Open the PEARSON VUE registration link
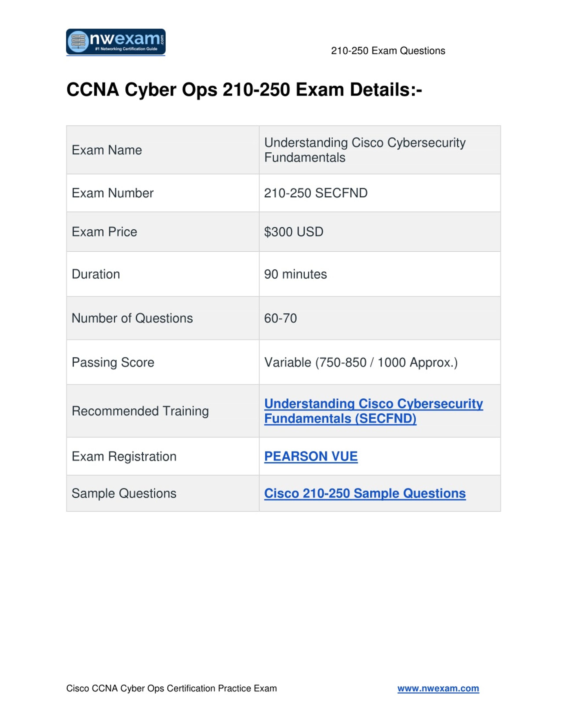The height and width of the screenshot is (728, 563). tap(311, 456)
